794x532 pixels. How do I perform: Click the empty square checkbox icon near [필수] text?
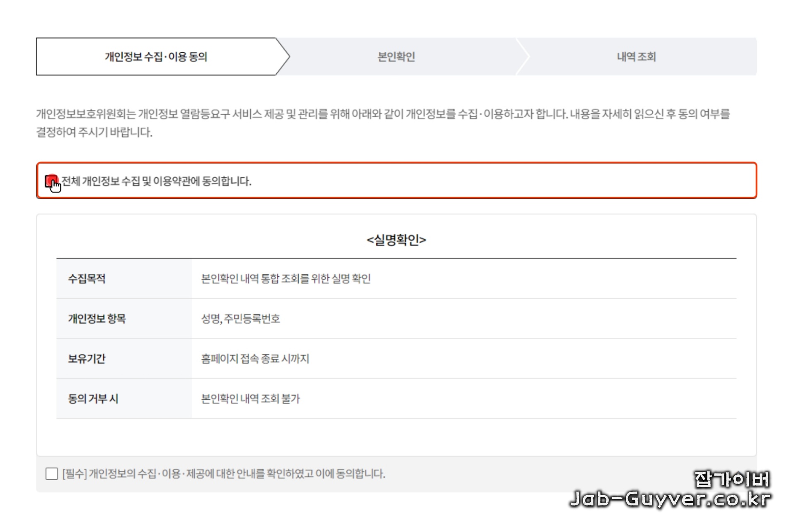(x=51, y=474)
